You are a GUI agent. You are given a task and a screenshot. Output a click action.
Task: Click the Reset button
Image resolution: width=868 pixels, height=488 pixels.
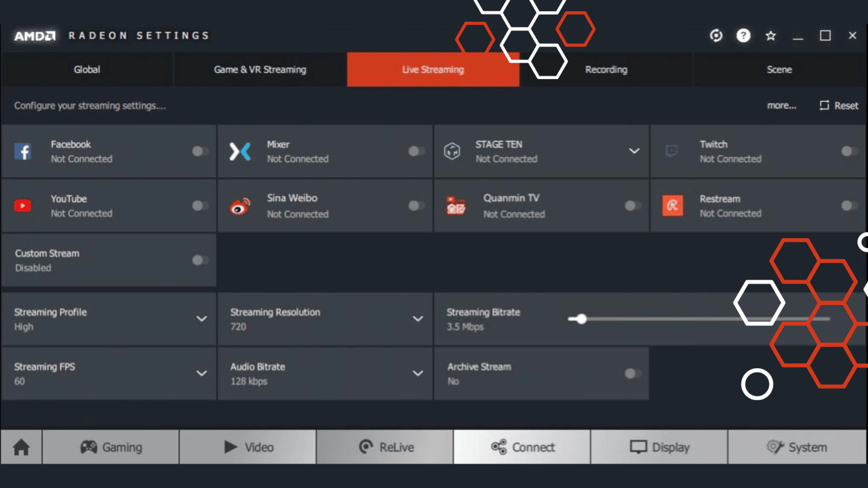click(839, 106)
